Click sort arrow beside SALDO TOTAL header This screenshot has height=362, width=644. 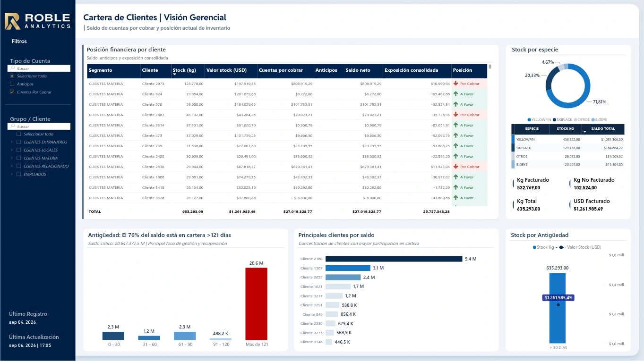[x=585, y=132]
